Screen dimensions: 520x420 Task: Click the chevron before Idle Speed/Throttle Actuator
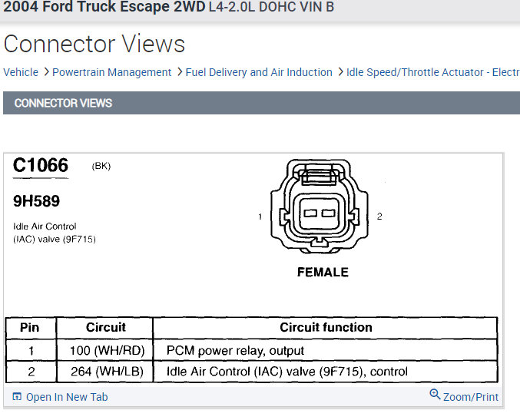tap(339, 72)
